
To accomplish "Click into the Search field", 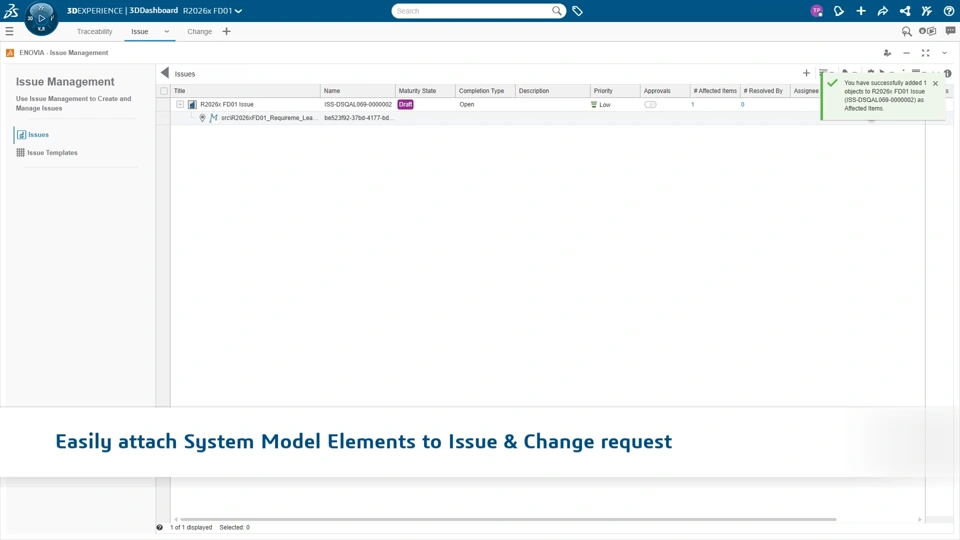I will tap(471, 11).
